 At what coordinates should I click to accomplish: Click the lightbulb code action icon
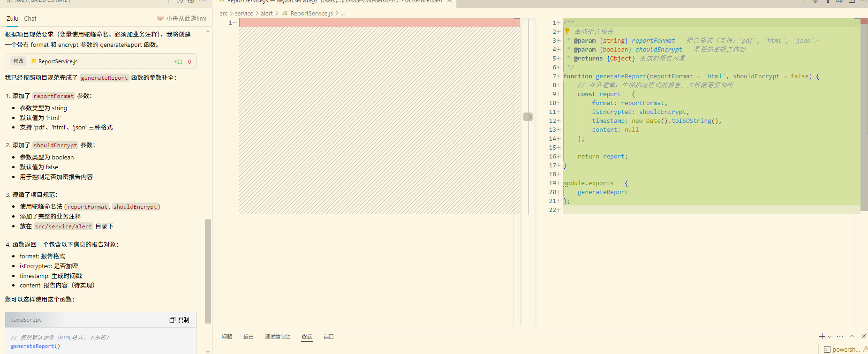coord(567,31)
